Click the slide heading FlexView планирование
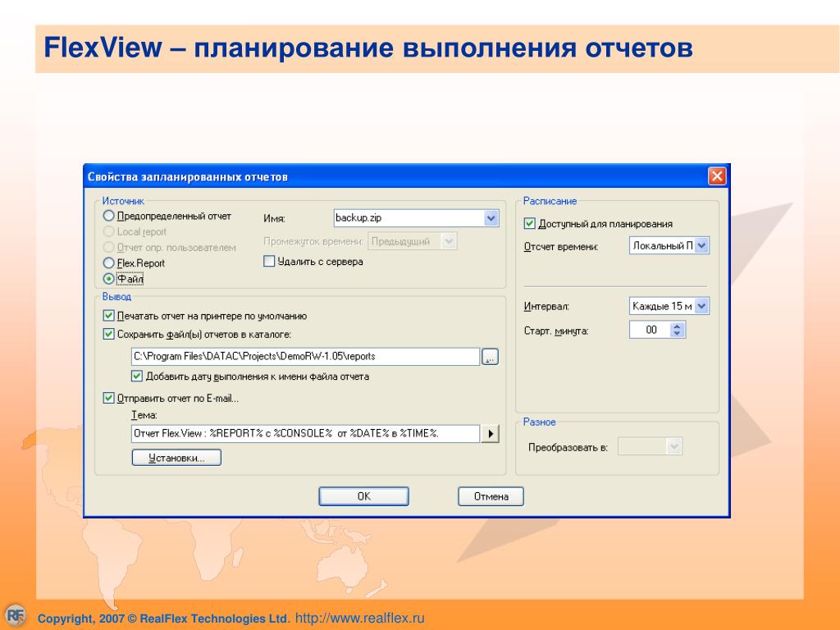840x630 pixels. tap(368, 47)
